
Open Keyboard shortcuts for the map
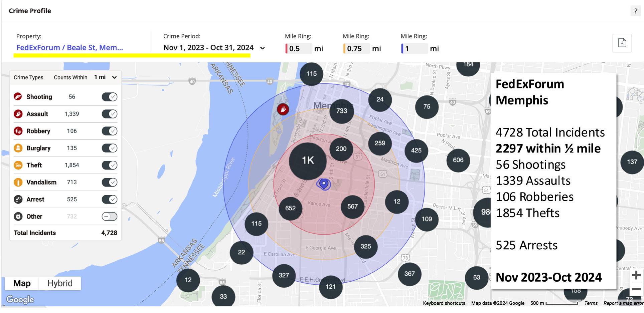click(x=444, y=303)
